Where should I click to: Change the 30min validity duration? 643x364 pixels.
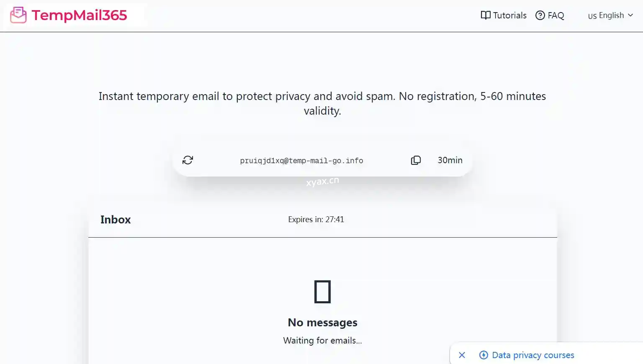pyautogui.click(x=450, y=160)
